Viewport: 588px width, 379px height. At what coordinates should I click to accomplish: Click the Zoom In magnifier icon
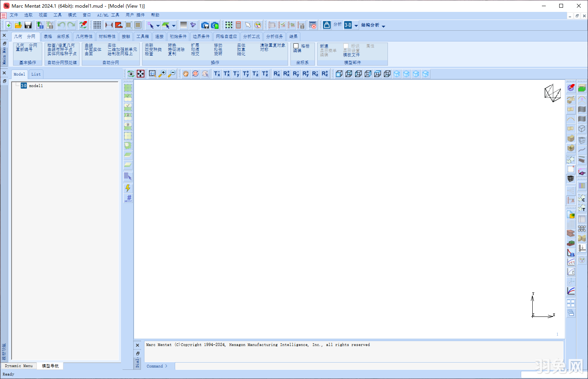(162, 74)
